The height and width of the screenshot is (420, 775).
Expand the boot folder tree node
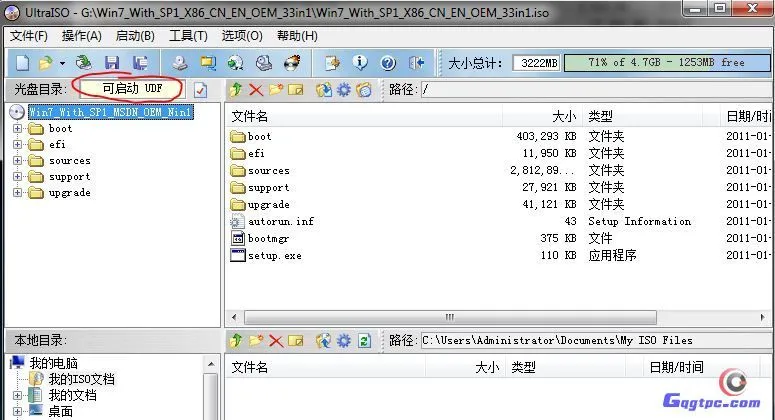pos(17,128)
